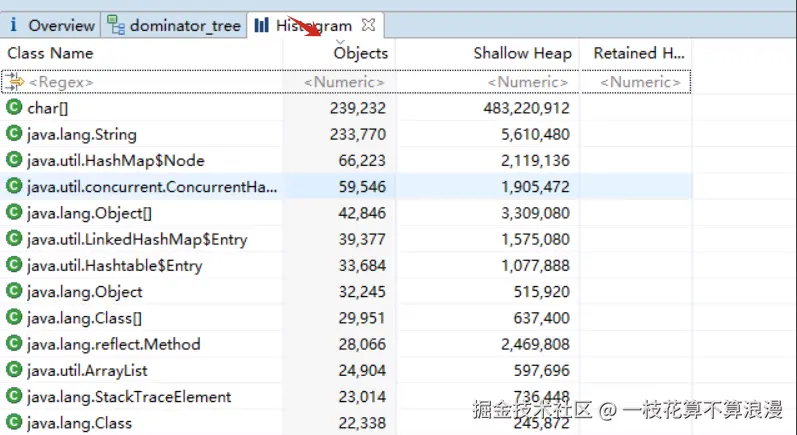797x435 pixels.
Task: Select the java.util.HashMap$Node row
Action: (346, 161)
